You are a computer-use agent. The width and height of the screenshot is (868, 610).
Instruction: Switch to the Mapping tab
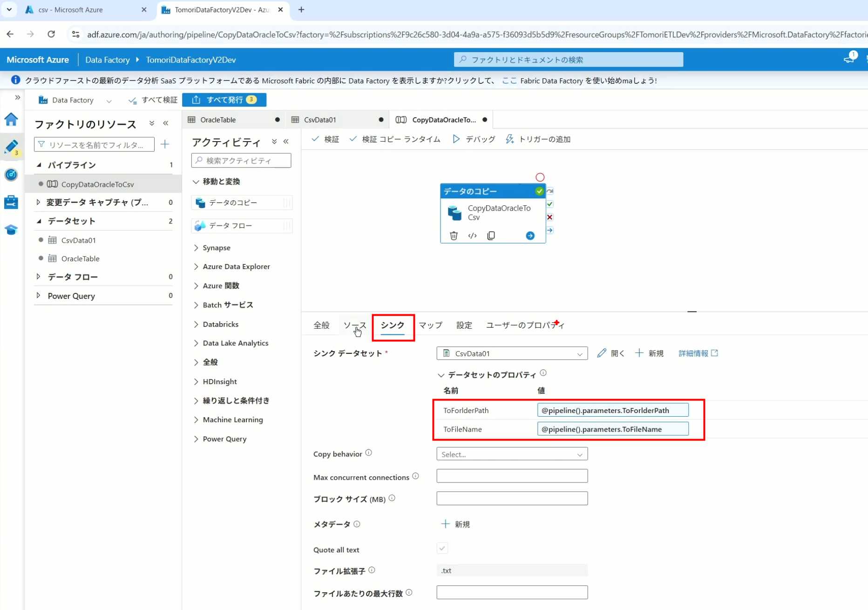click(430, 325)
